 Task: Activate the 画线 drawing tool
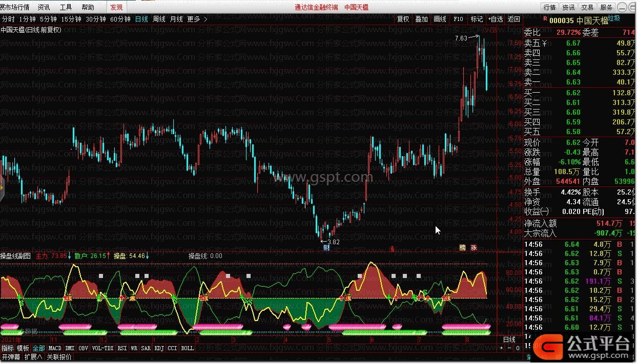440,19
